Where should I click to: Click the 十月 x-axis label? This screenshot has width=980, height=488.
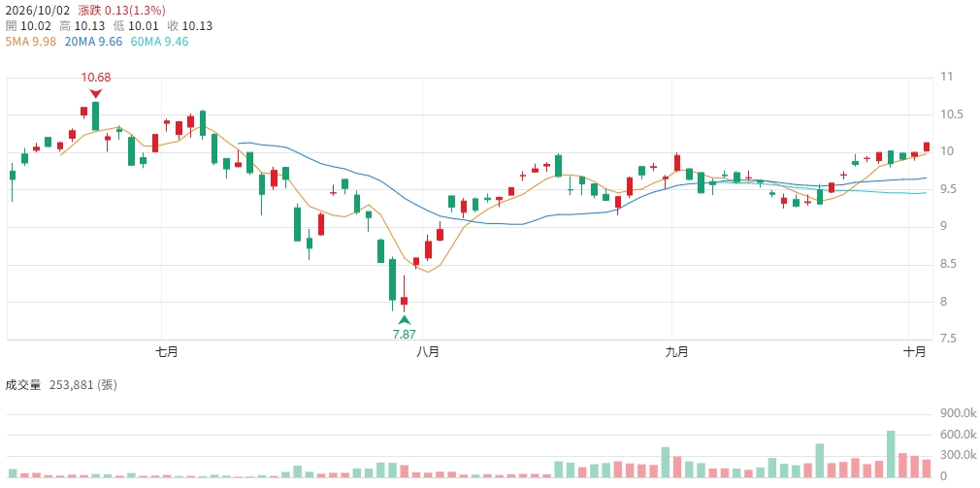[915, 352]
